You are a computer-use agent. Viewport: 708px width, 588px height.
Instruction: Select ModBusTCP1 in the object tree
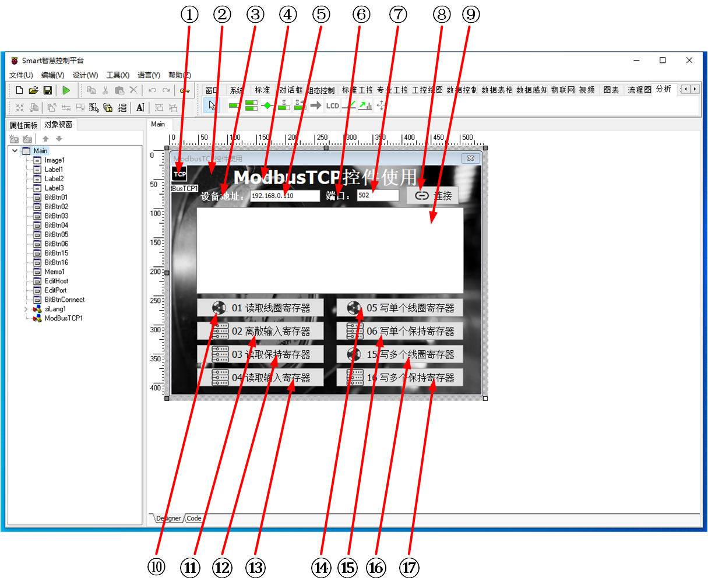(x=64, y=319)
